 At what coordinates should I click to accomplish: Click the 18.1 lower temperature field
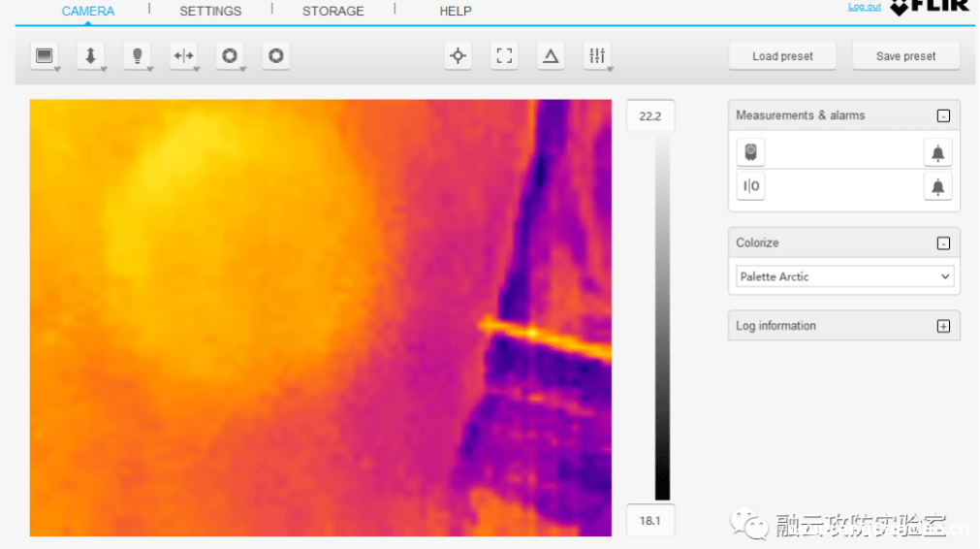[x=650, y=520]
